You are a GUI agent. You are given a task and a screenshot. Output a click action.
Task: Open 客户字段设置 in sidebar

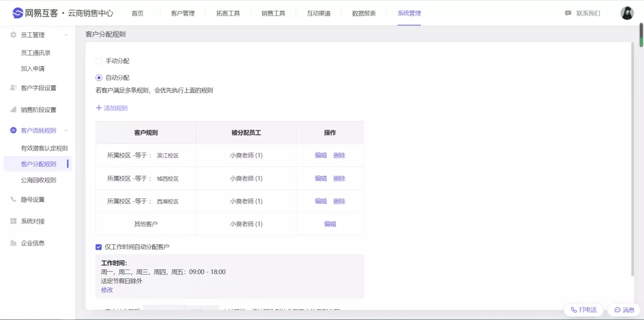click(x=39, y=88)
